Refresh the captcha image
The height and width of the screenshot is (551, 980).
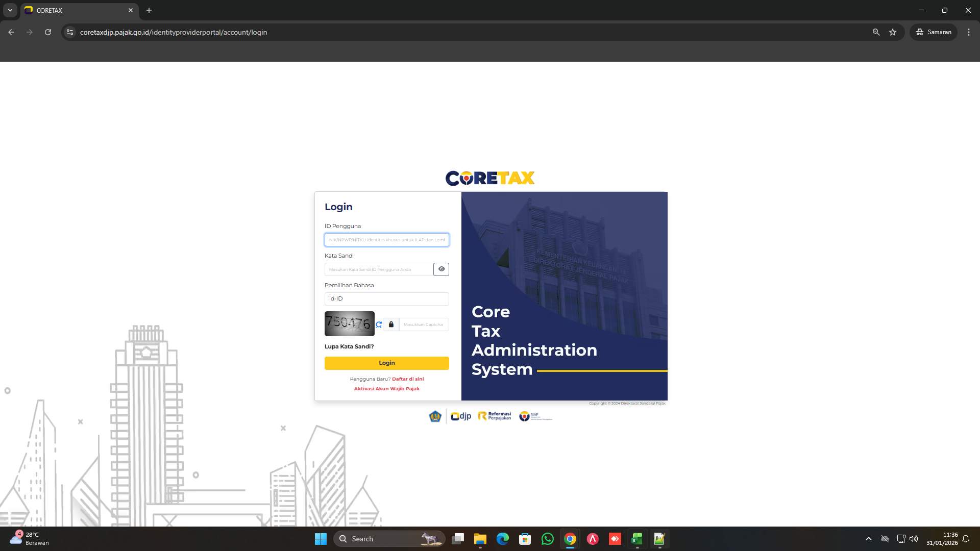(x=379, y=324)
